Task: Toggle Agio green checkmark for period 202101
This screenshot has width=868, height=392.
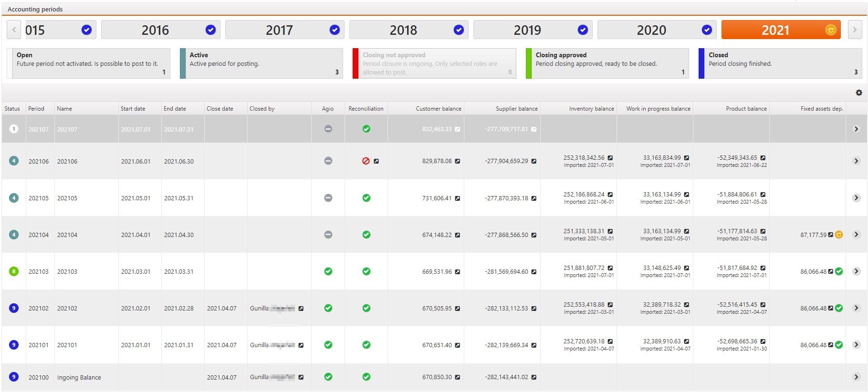Action: pyautogui.click(x=328, y=345)
